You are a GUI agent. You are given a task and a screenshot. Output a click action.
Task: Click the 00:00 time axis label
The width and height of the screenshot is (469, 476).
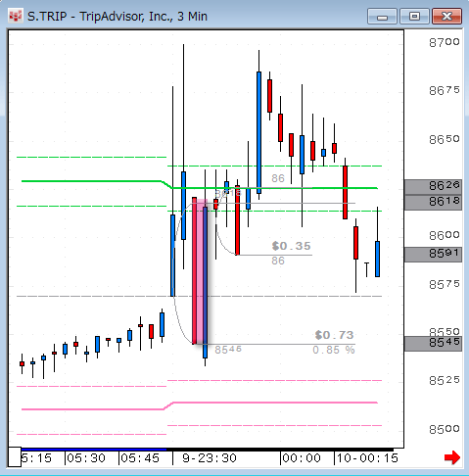coord(302,458)
